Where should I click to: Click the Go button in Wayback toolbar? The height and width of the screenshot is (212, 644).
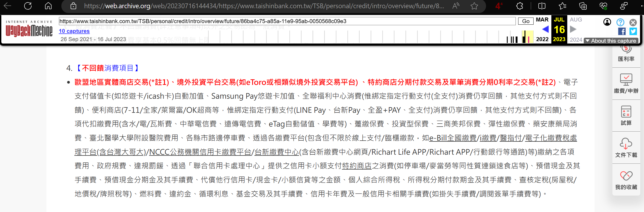coord(526,21)
